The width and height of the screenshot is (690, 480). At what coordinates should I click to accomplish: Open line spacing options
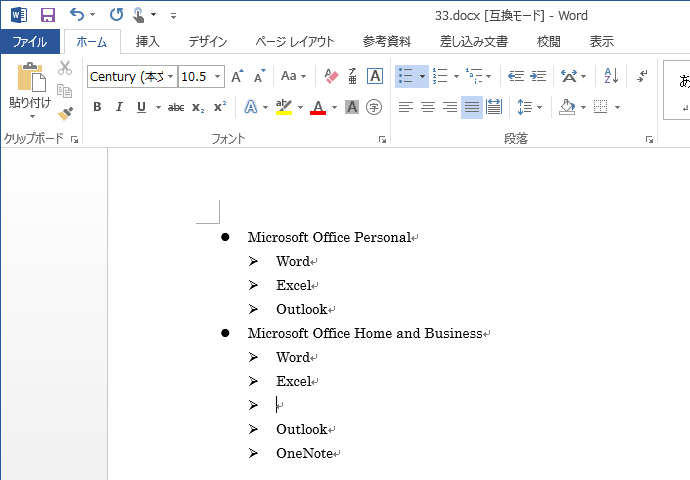529,107
